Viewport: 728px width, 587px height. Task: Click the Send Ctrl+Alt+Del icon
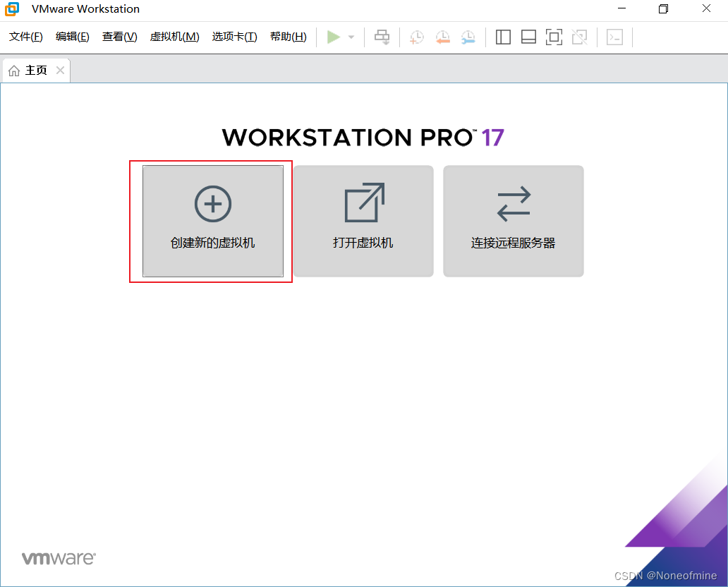click(382, 37)
